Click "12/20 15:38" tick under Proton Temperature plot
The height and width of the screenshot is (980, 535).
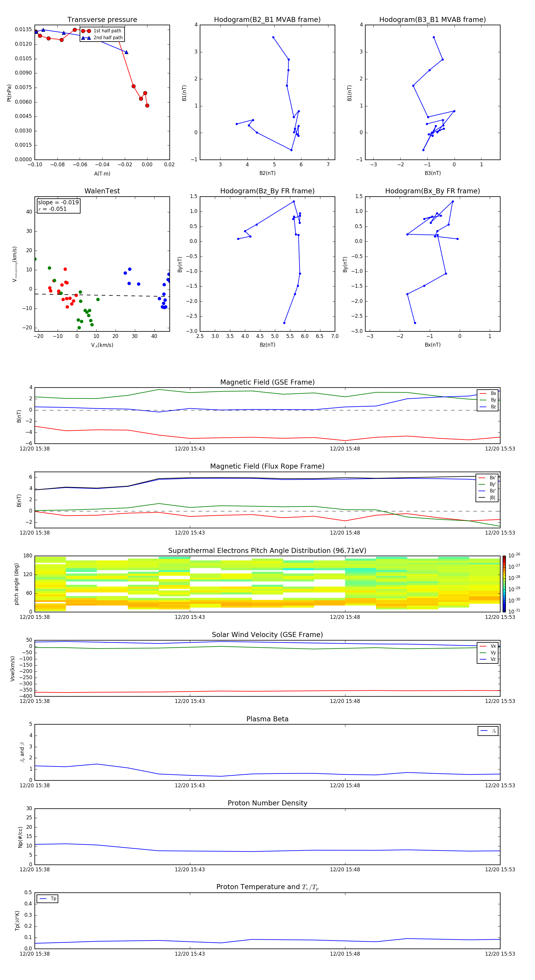pos(35,954)
